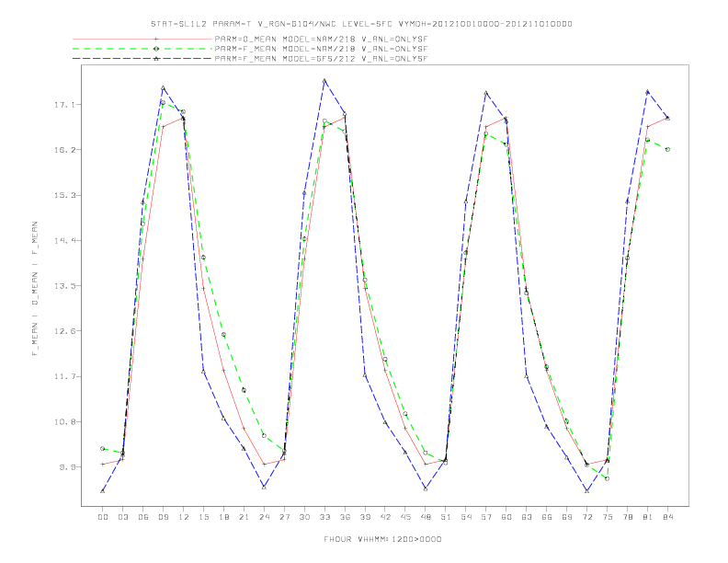Click the red solid legend line sample
The image size is (728, 563).
(142, 39)
